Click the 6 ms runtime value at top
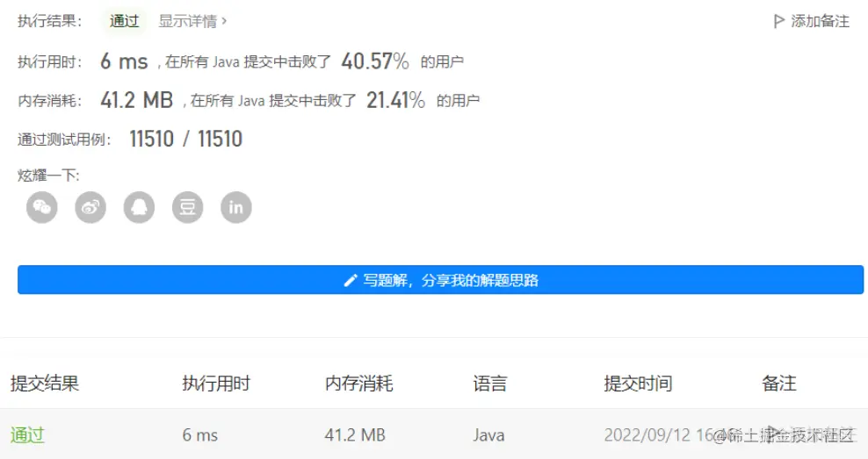868x459 pixels. point(124,61)
